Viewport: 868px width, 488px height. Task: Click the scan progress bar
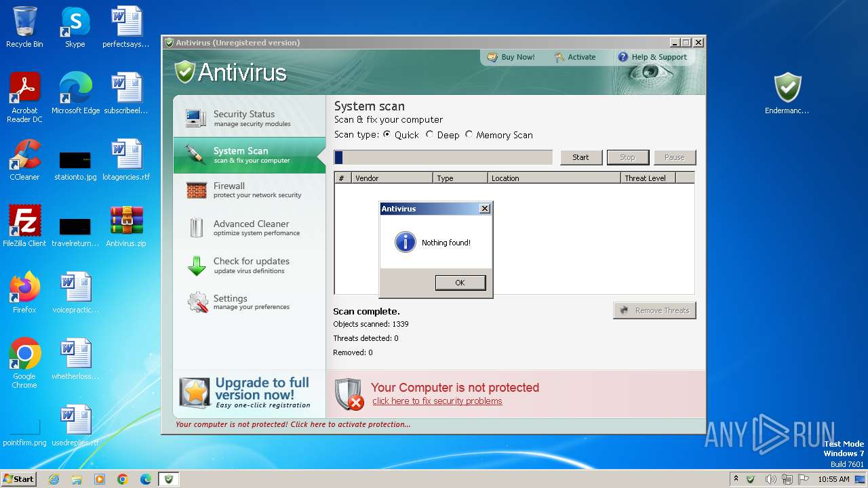click(x=443, y=157)
